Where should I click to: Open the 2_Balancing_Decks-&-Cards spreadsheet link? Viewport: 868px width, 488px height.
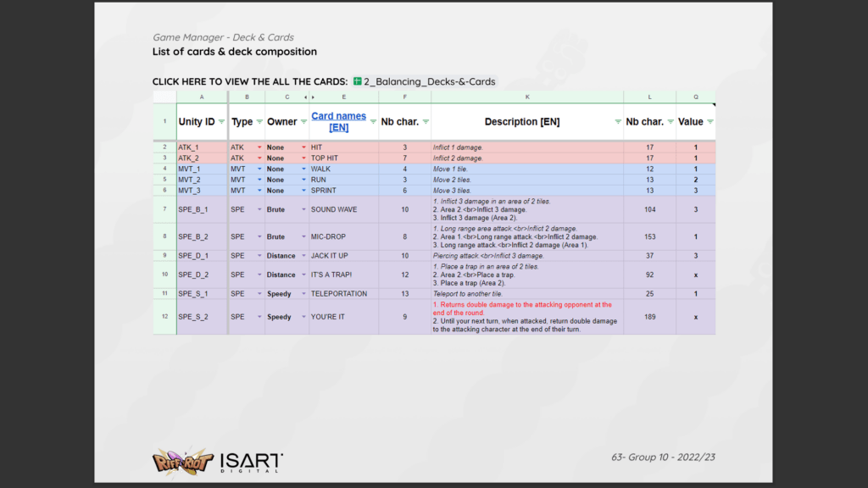429,82
